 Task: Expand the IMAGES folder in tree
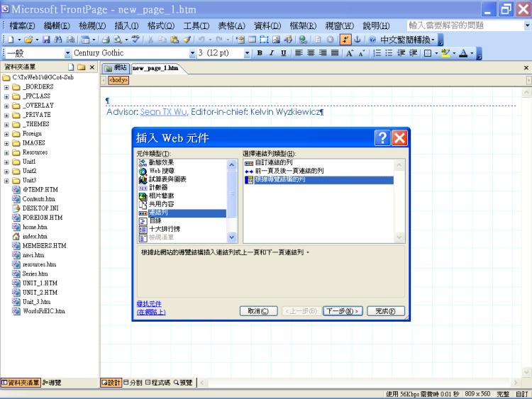point(6,142)
